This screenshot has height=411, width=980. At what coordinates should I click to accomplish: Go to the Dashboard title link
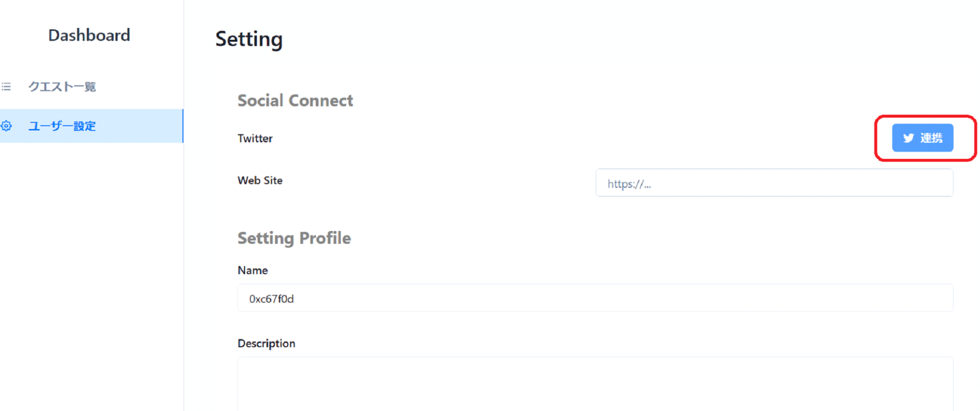(x=89, y=35)
